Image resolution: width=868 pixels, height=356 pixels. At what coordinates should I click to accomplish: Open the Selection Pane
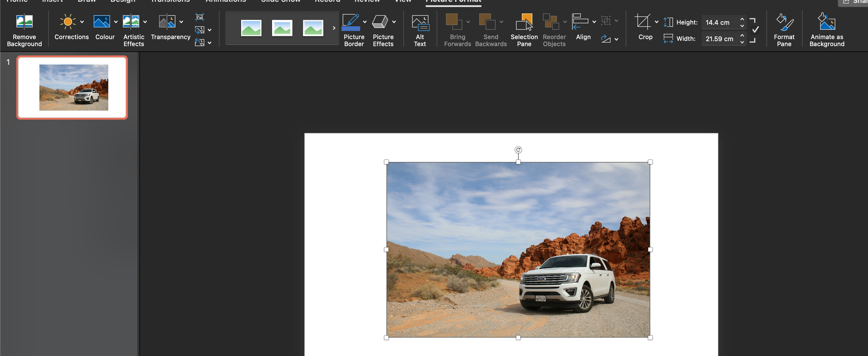coord(524,29)
